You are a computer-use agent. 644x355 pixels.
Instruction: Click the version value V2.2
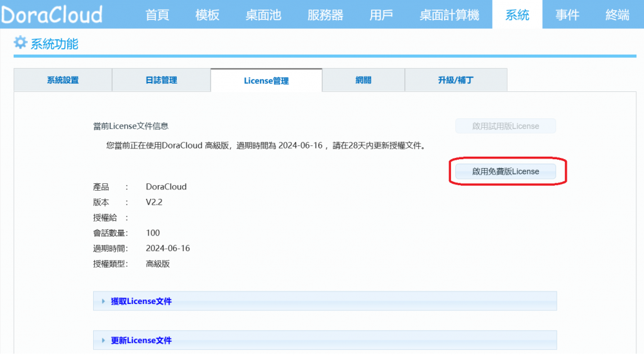click(154, 202)
